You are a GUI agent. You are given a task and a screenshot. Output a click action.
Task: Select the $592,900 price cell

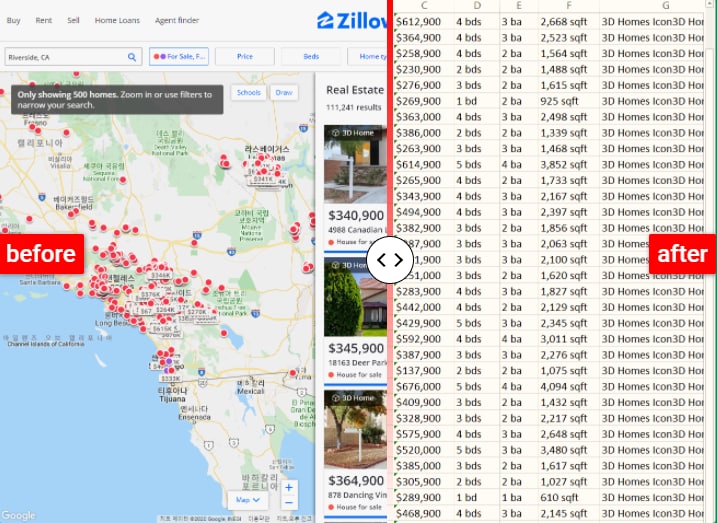(424, 339)
